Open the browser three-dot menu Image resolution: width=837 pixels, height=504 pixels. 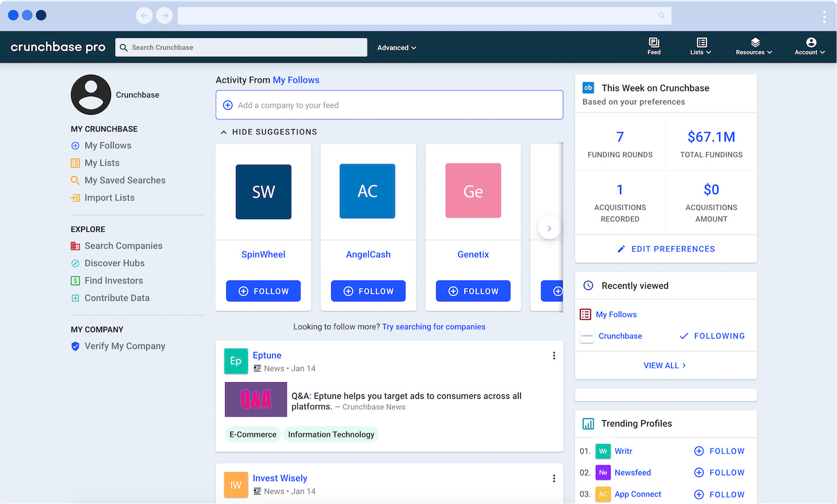824,17
